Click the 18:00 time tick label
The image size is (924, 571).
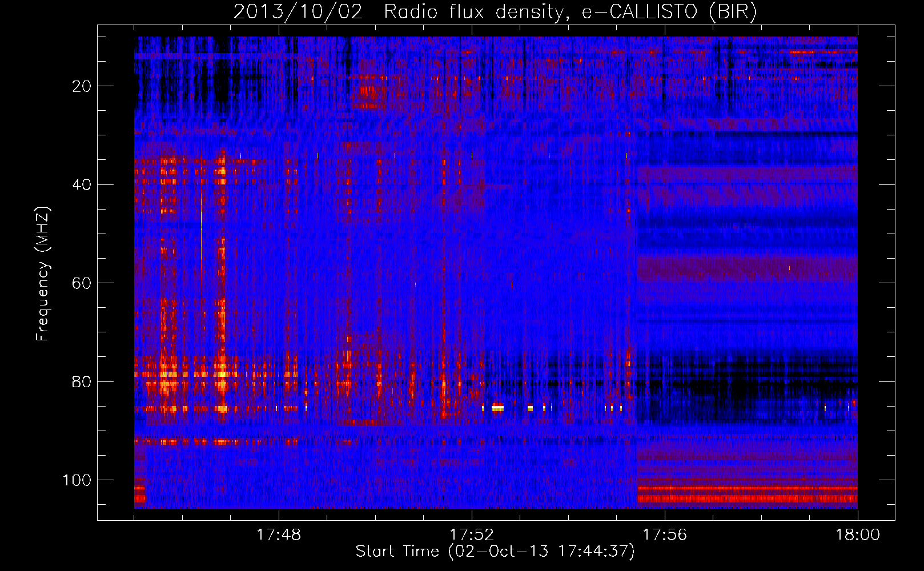[858, 535]
